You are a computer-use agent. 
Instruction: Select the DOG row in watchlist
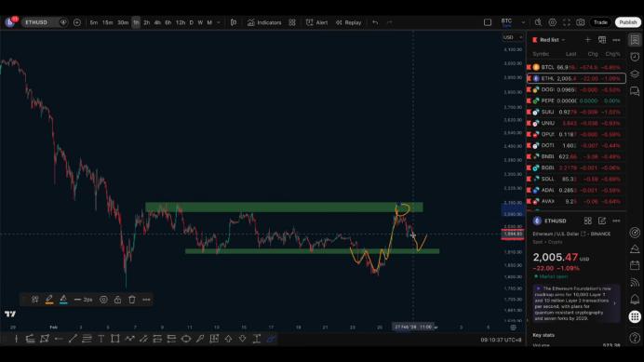[x=576, y=89]
